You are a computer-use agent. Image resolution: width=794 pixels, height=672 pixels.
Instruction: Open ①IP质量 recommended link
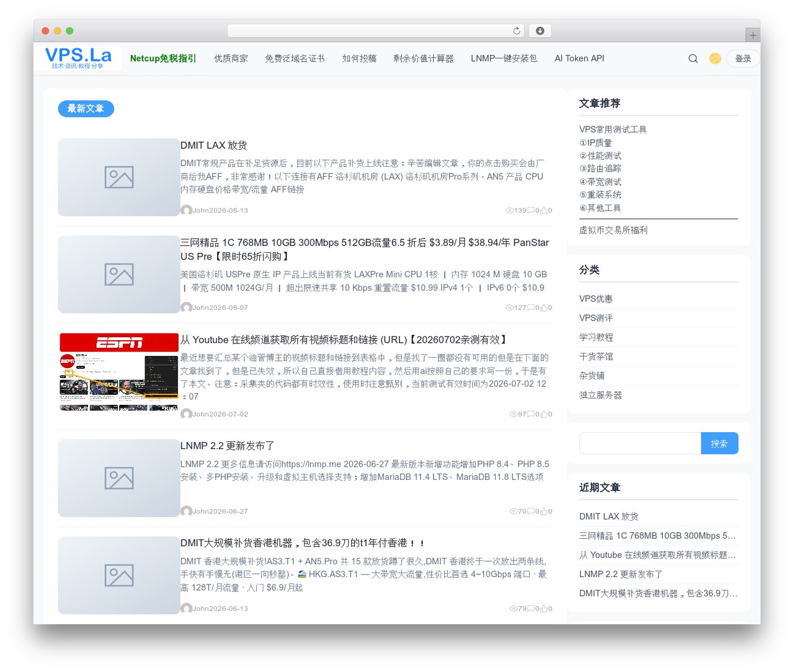pos(595,143)
